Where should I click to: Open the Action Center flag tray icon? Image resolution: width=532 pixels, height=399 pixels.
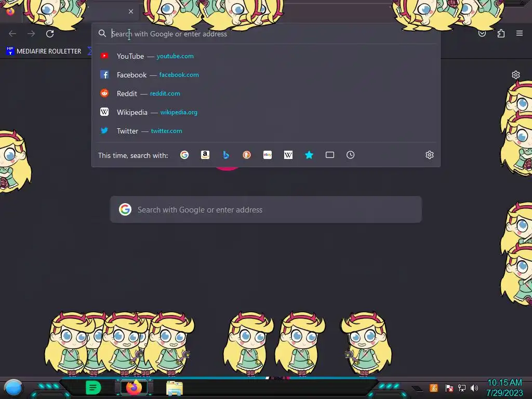[449, 388]
